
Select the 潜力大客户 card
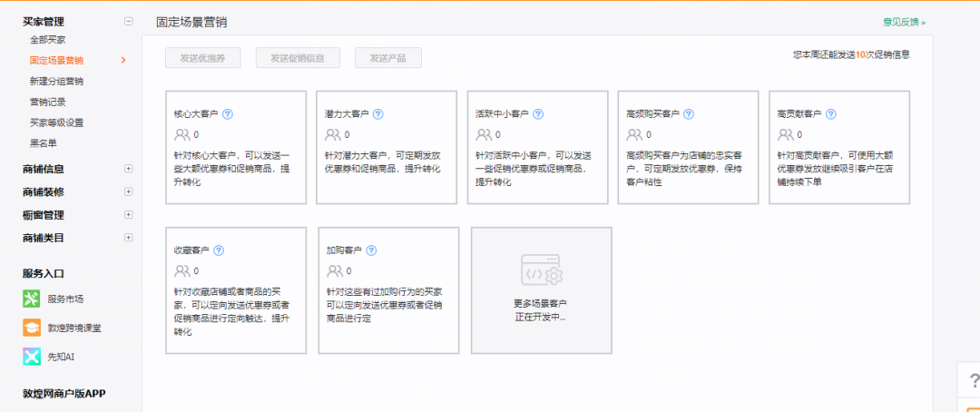click(387, 148)
